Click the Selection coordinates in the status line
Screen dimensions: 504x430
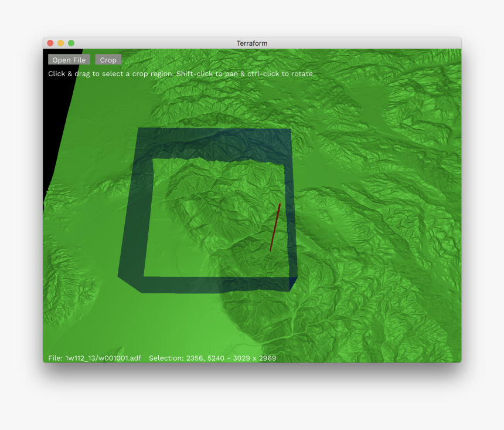[212, 358]
